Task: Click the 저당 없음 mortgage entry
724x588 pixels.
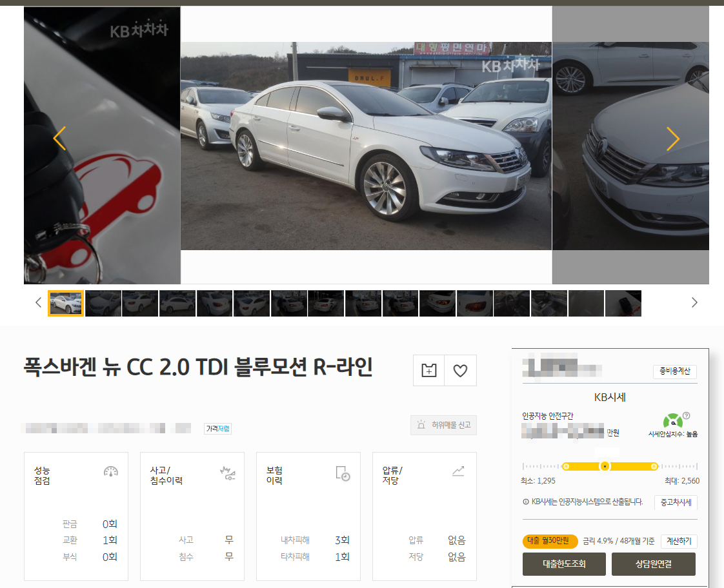Action: pyautogui.click(x=437, y=556)
